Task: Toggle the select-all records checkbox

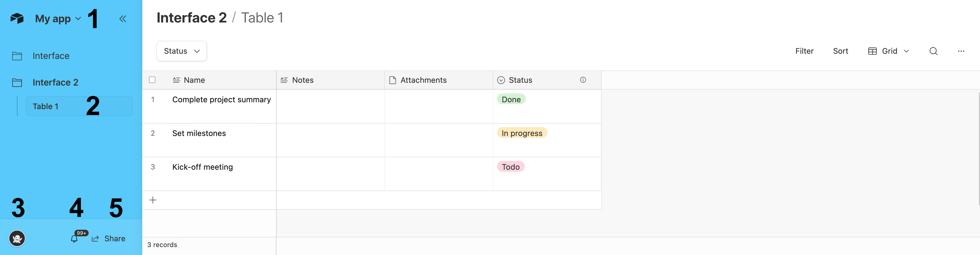Action: 152,80
